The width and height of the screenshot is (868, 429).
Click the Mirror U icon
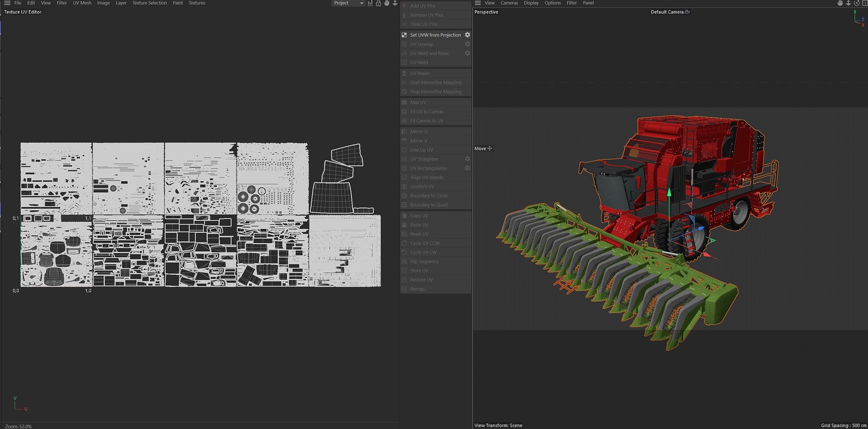tap(404, 131)
